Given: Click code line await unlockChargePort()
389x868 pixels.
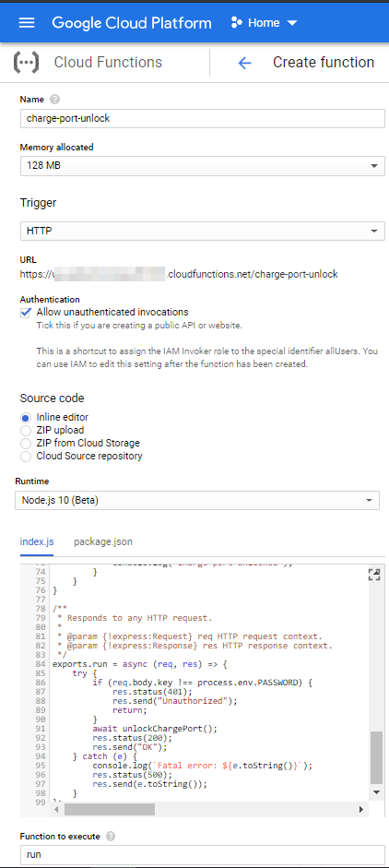Looking at the screenshot, I should coord(155,729).
